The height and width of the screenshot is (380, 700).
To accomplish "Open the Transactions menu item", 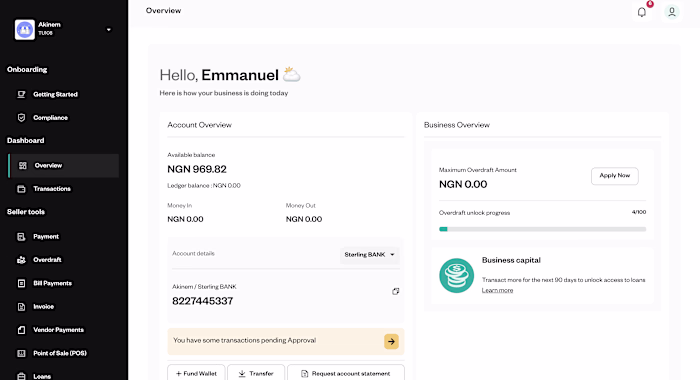I will 52,188.
